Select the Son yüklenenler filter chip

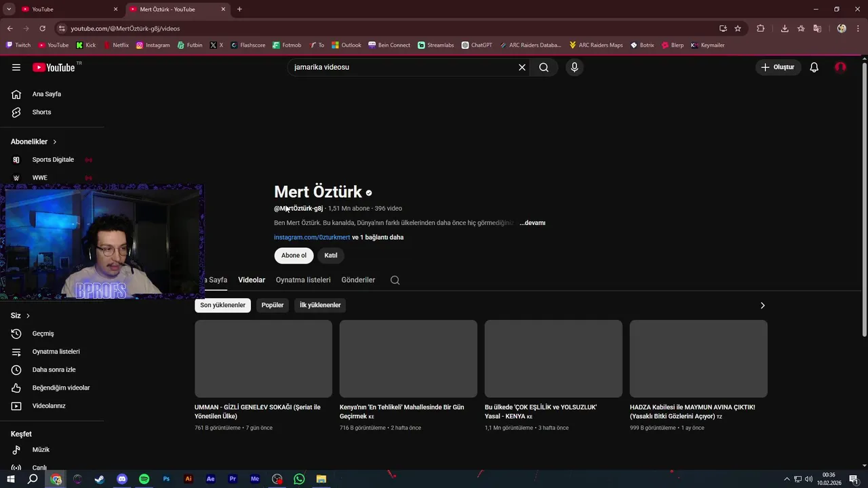[222, 305]
